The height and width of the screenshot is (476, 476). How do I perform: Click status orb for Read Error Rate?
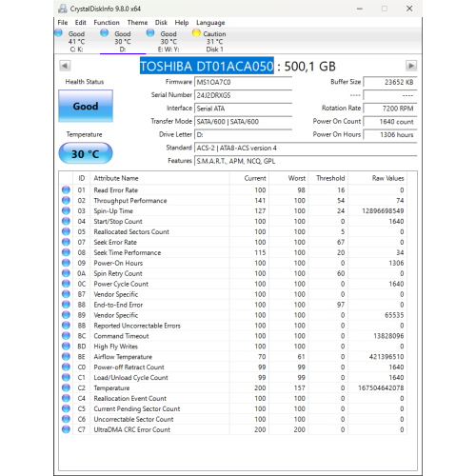tap(66, 190)
